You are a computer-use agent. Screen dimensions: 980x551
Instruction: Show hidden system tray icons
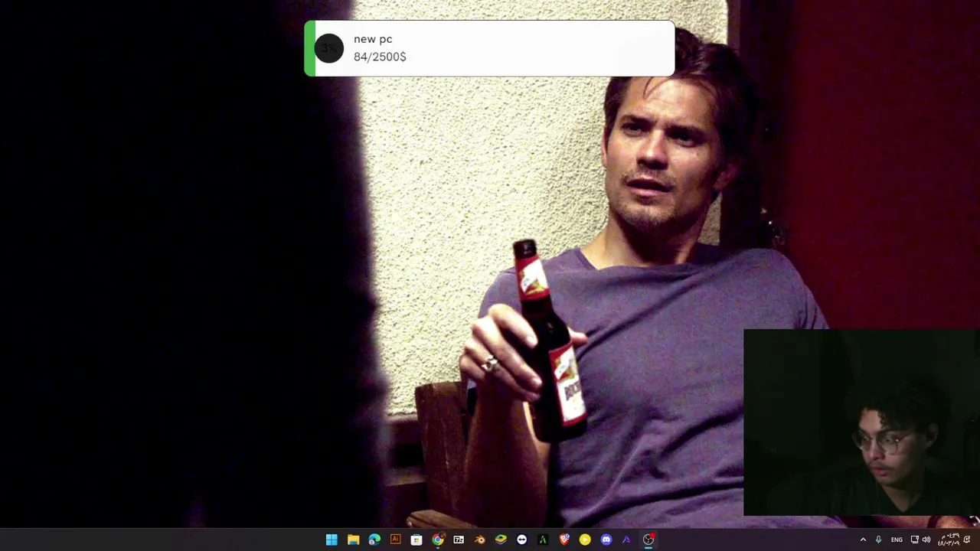click(863, 540)
